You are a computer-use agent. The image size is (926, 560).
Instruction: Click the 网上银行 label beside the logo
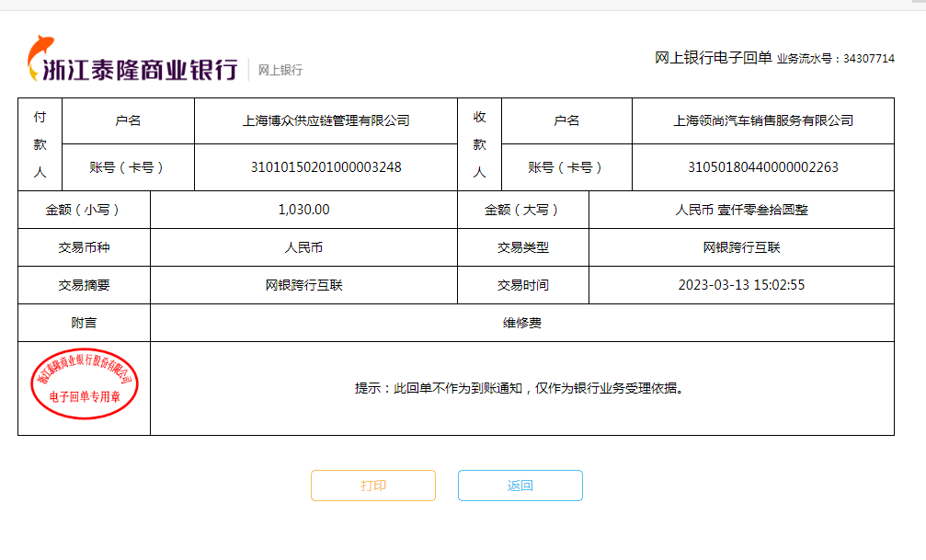pos(280,70)
